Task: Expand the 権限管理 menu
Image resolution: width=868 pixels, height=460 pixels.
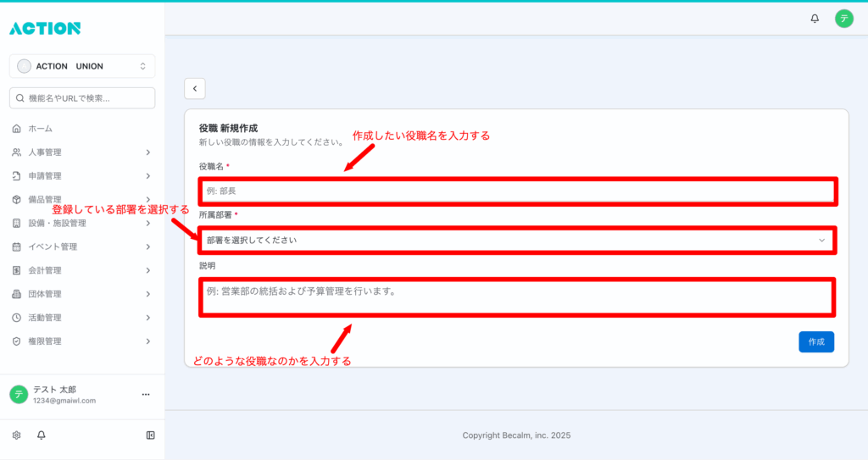Action: 82,341
